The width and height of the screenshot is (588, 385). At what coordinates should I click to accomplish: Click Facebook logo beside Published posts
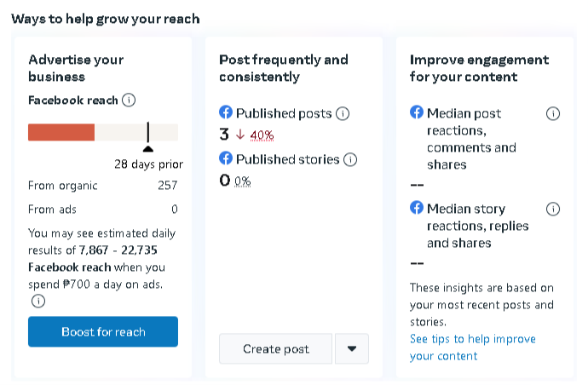pyautogui.click(x=226, y=112)
